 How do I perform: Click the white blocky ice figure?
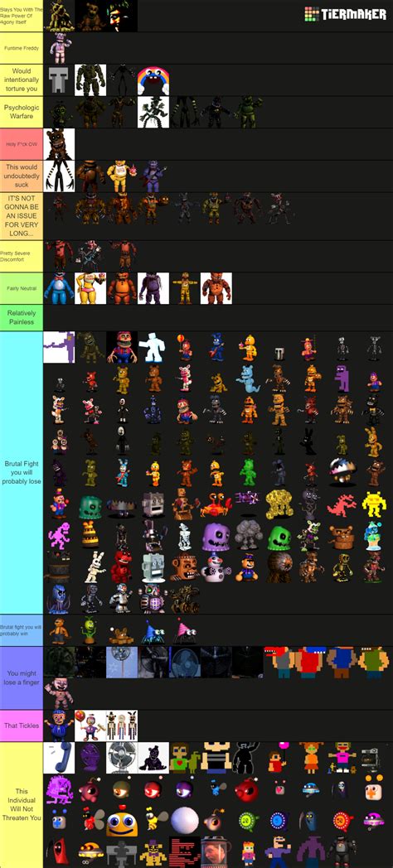click(153, 347)
